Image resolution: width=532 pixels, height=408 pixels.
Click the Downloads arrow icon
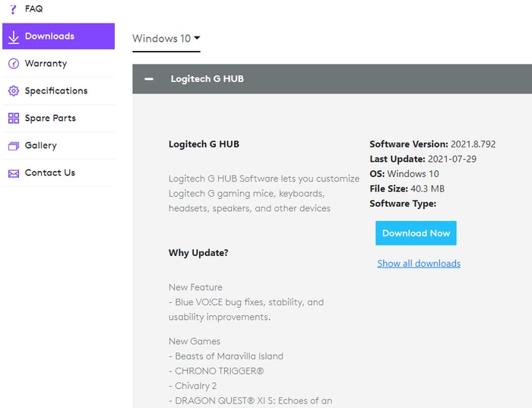(14, 37)
